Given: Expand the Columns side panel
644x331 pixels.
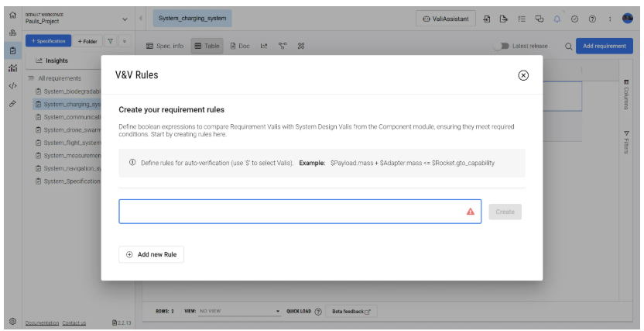Looking at the screenshot, I should coord(625,94).
